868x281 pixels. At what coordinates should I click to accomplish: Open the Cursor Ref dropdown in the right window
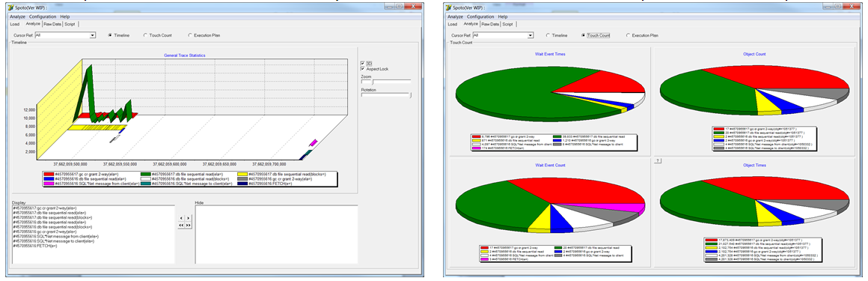click(x=531, y=35)
